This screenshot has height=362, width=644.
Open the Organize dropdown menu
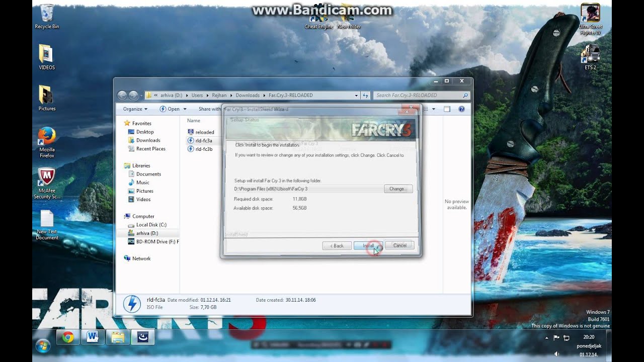pos(135,109)
